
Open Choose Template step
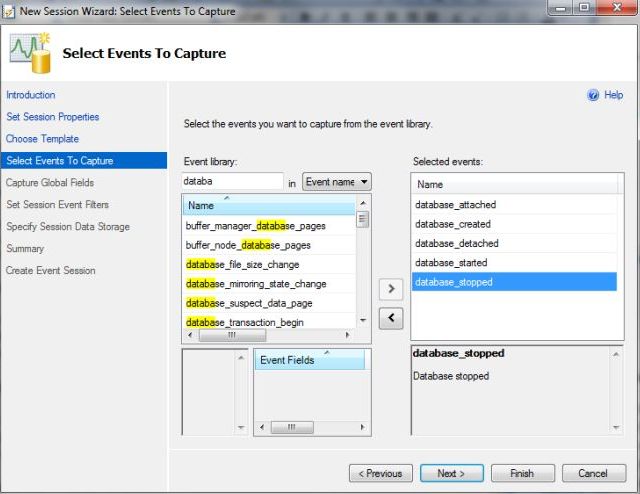42,139
